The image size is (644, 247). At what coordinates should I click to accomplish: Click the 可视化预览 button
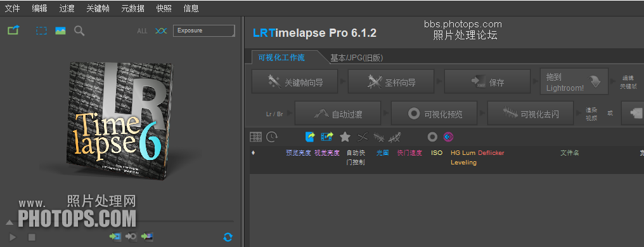tap(434, 113)
